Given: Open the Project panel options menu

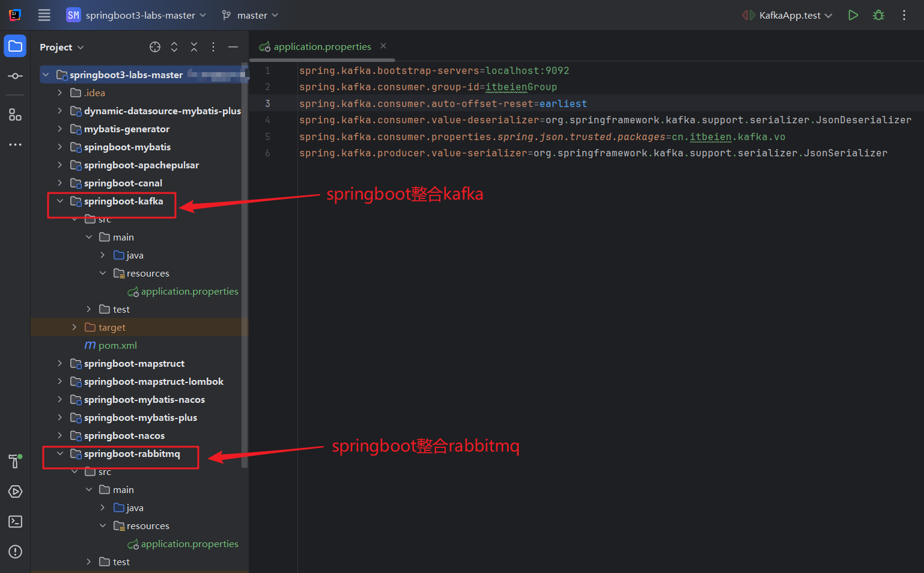Looking at the screenshot, I should [x=213, y=47].
